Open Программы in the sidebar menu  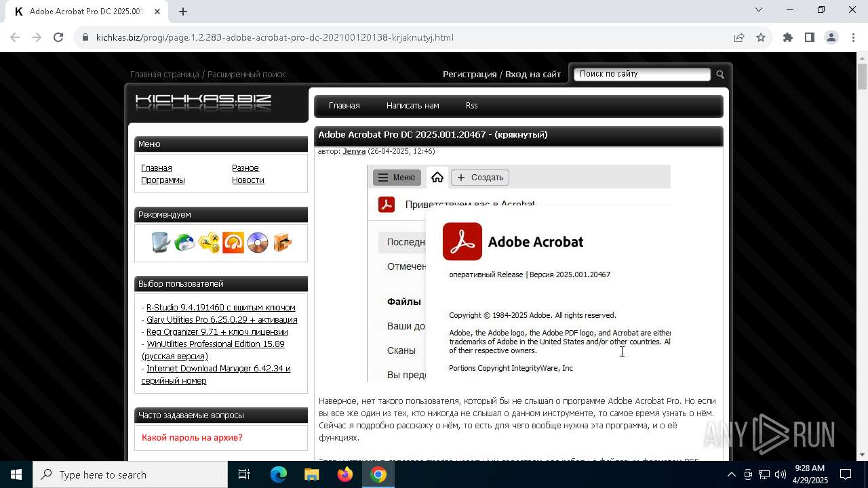pos(163,180)
